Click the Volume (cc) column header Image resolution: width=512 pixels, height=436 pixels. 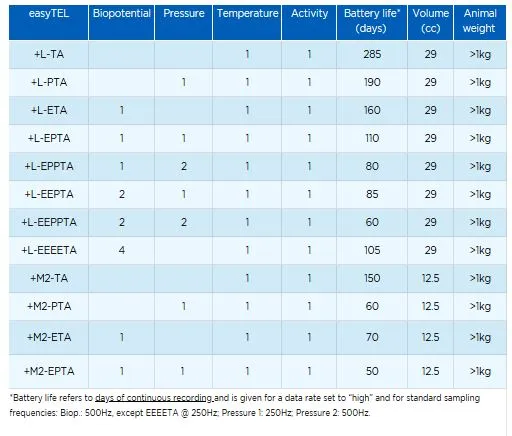click(430, 21)
